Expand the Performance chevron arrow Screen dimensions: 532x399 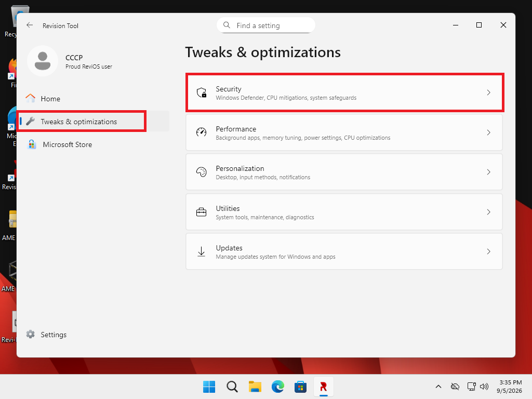click(488, 132)
